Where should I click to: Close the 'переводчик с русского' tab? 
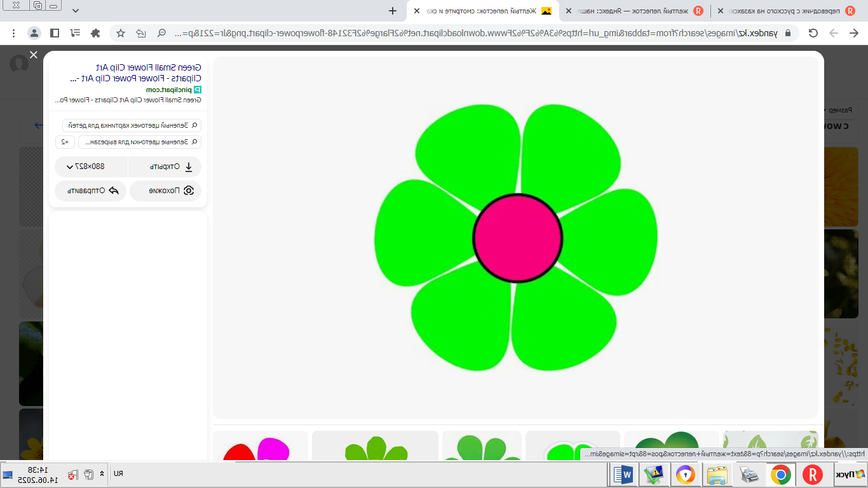click(720, 11)
